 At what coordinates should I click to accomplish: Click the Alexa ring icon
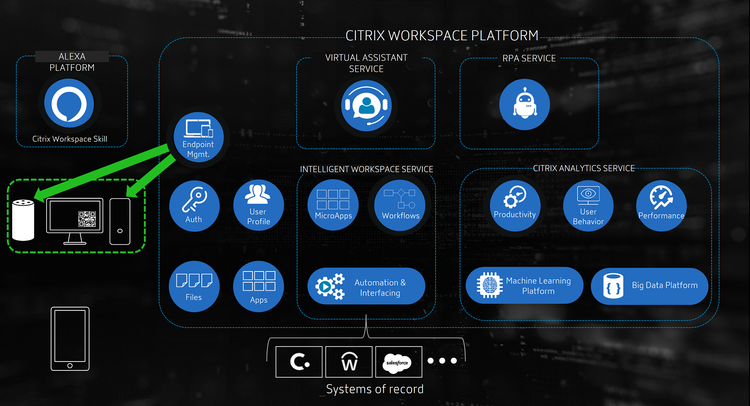pyautogui.click(x=69, y=103)
